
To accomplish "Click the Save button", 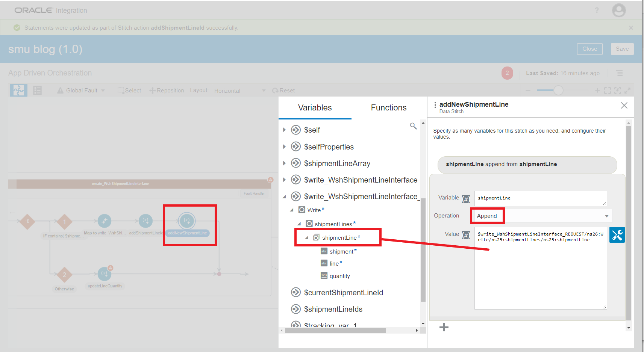I will [622, 49].
